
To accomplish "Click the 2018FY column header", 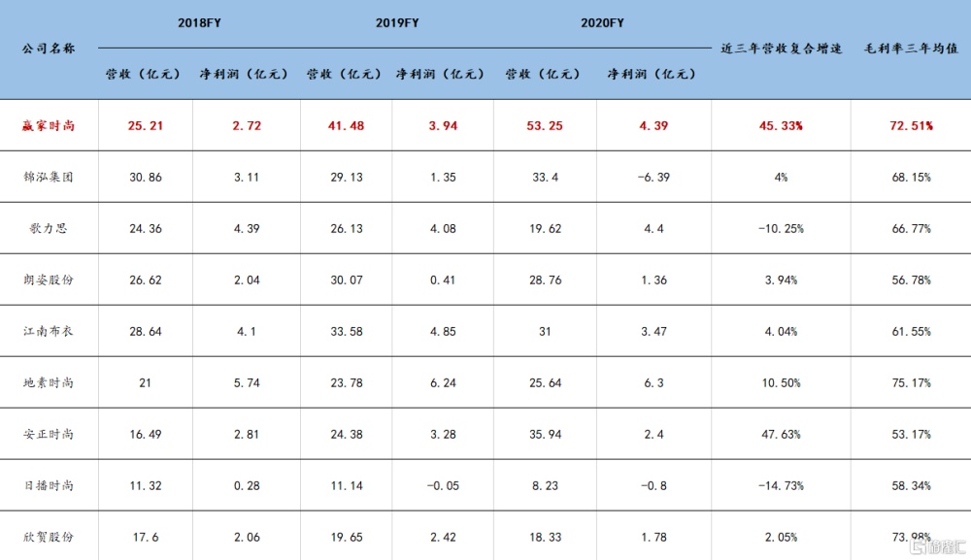I will [x=199, y=23].
